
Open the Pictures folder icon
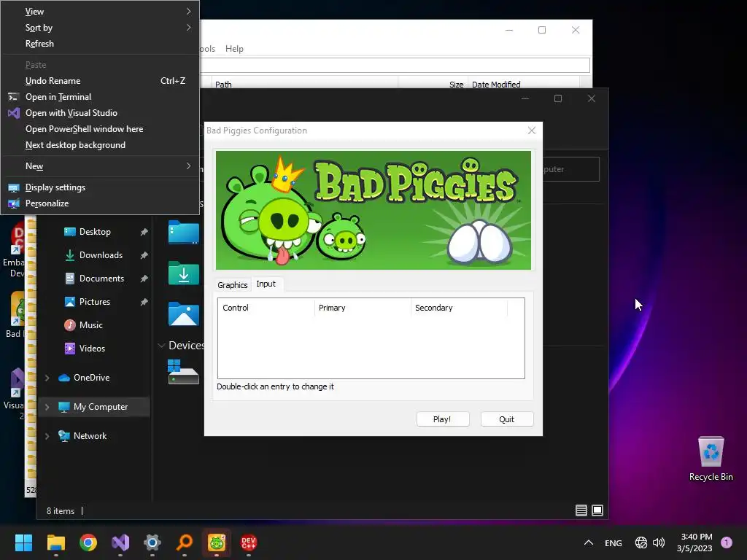pyautogui.click(x=183, y=314)
